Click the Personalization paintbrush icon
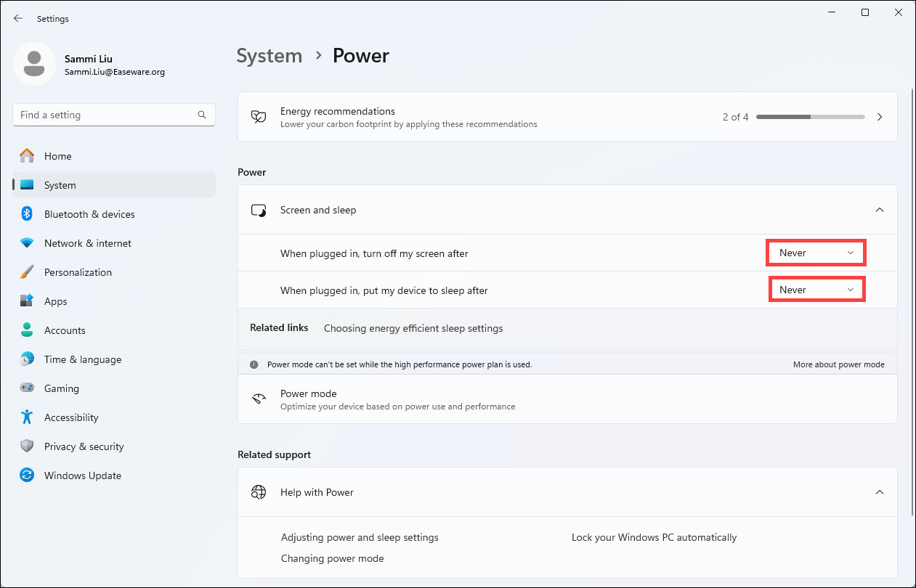This screenshot has width=916, height=588. coord(27,272)
